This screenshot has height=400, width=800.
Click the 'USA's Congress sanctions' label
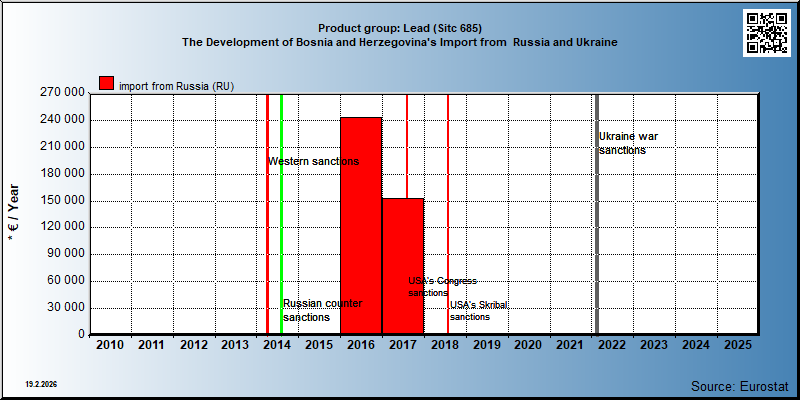pyautogui.click(x=442, y=287)
